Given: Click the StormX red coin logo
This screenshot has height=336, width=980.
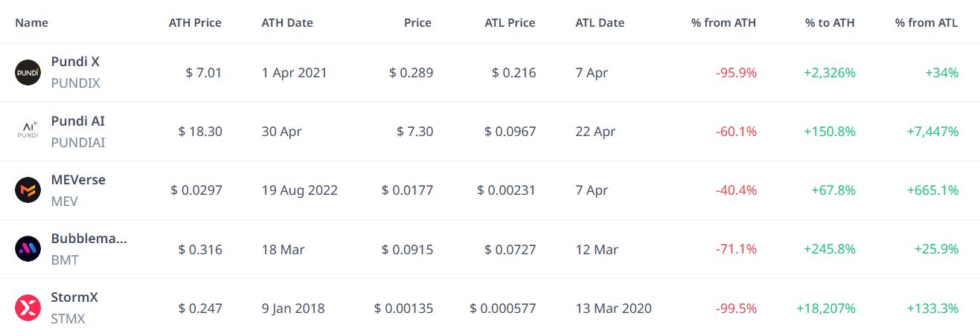Looking at the screenshot, I should 28,307.
